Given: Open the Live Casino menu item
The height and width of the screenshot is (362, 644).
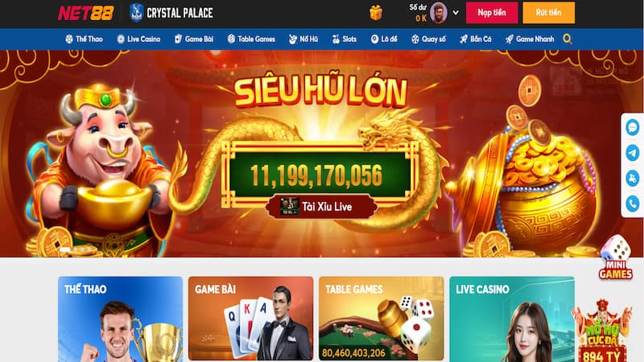Looking at the screenshot, I should click(138, 39).
